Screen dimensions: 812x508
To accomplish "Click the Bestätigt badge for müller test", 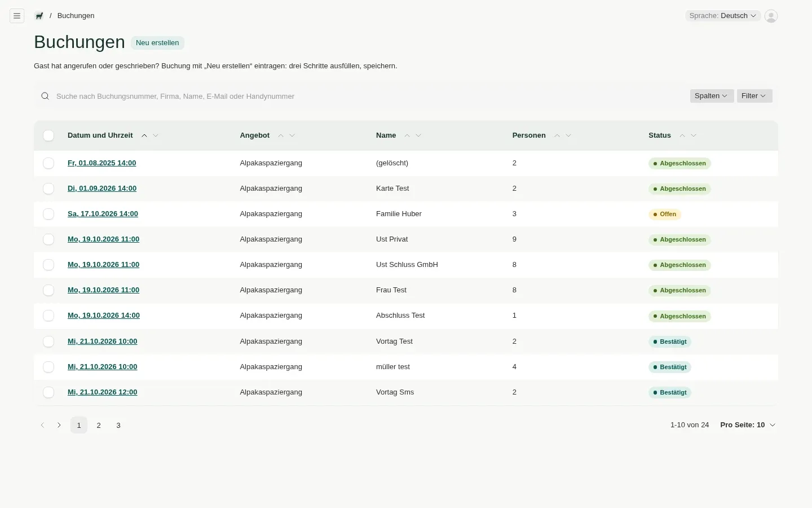I will click(x=670, y=367).
